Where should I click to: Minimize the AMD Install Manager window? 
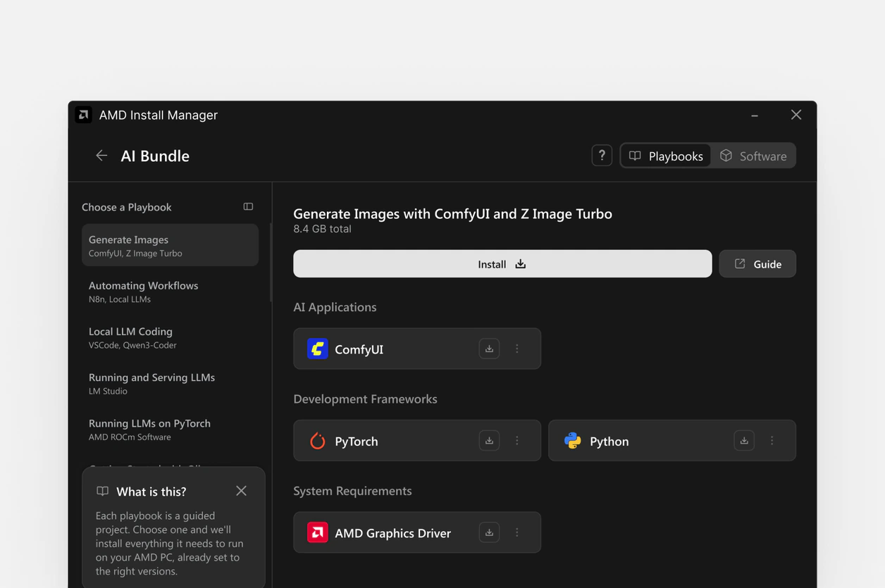(755, 115)
